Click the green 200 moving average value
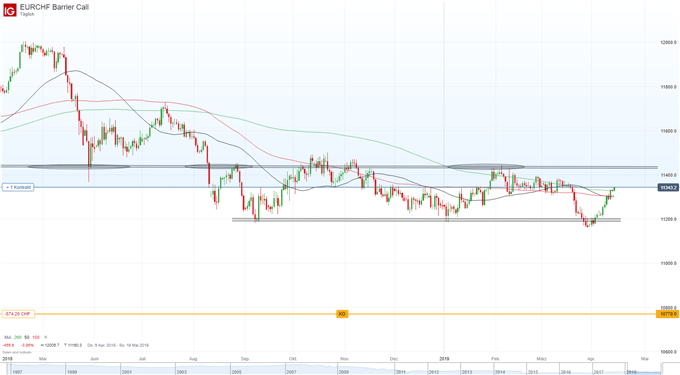This screenshot has height=375, width=680. [17, 337]
